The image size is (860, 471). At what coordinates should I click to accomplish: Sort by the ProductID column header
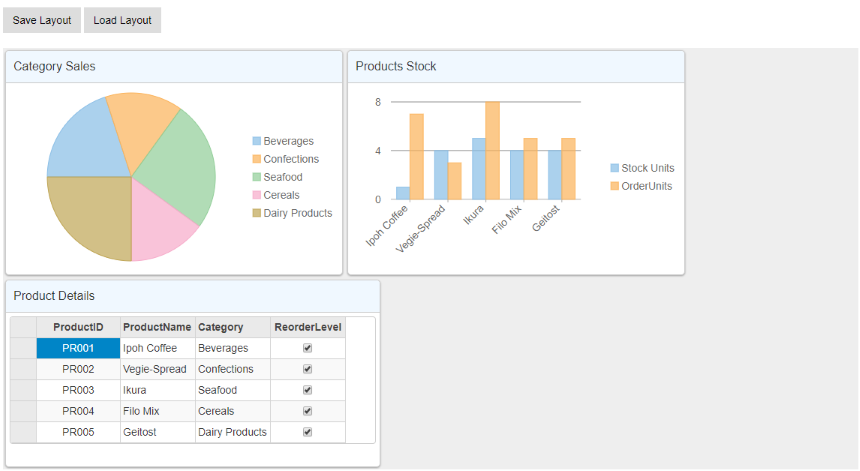pyautogui.click(x=78, y=327)
